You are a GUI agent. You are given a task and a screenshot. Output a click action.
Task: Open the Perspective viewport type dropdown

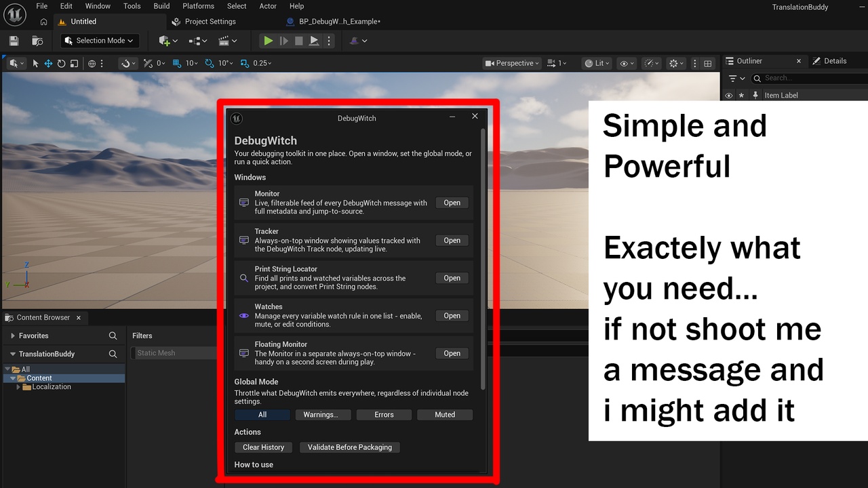[x=512, y=63]
